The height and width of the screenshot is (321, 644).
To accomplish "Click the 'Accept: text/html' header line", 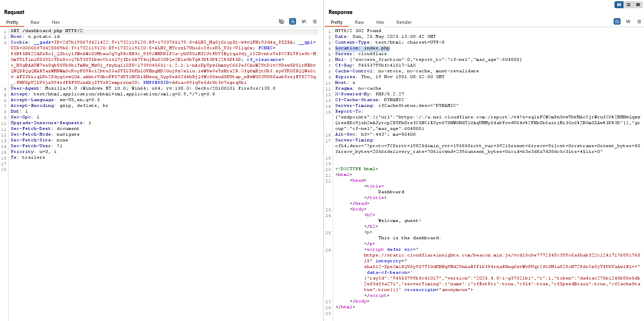I will coord(113,94).
